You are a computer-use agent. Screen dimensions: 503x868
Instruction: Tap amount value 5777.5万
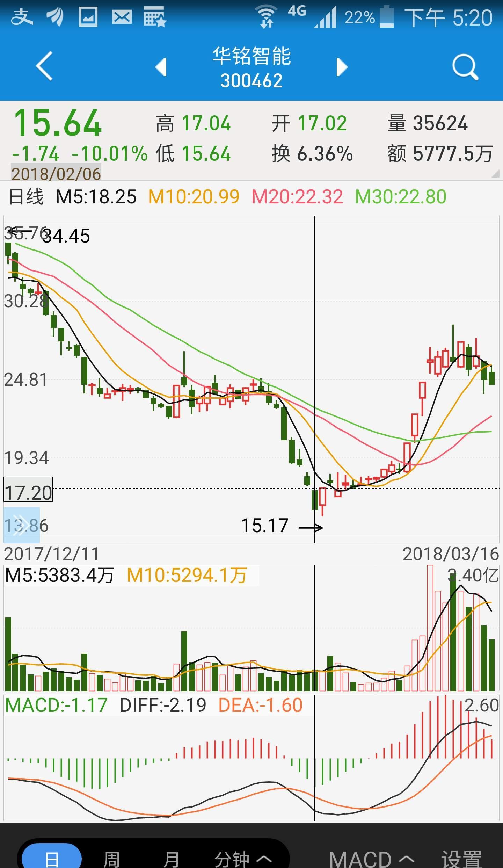453,154
